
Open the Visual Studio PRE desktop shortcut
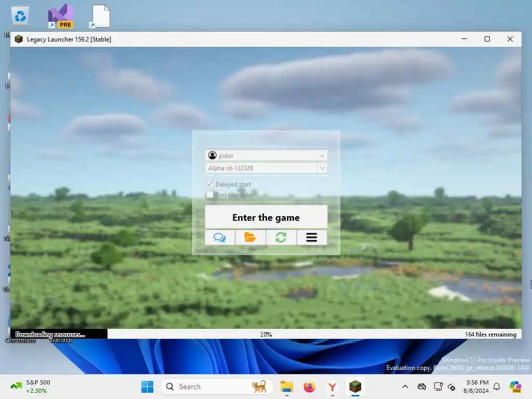(x=60, y=16)
